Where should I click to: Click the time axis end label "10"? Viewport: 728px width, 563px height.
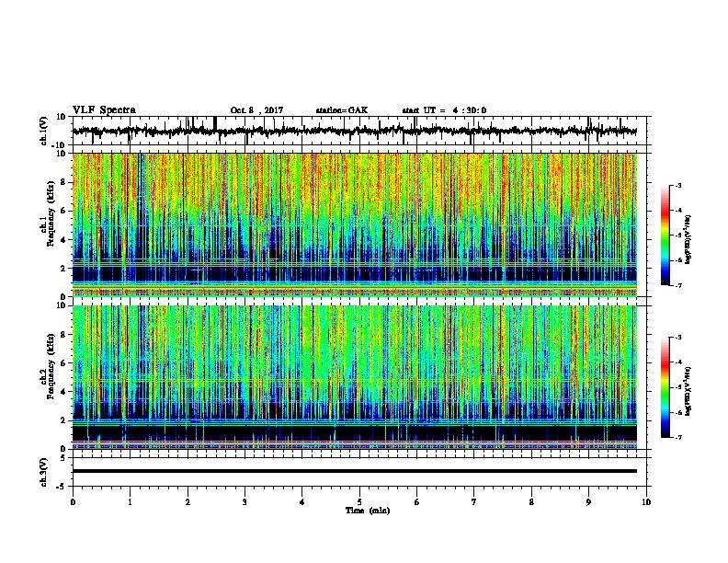646,502
